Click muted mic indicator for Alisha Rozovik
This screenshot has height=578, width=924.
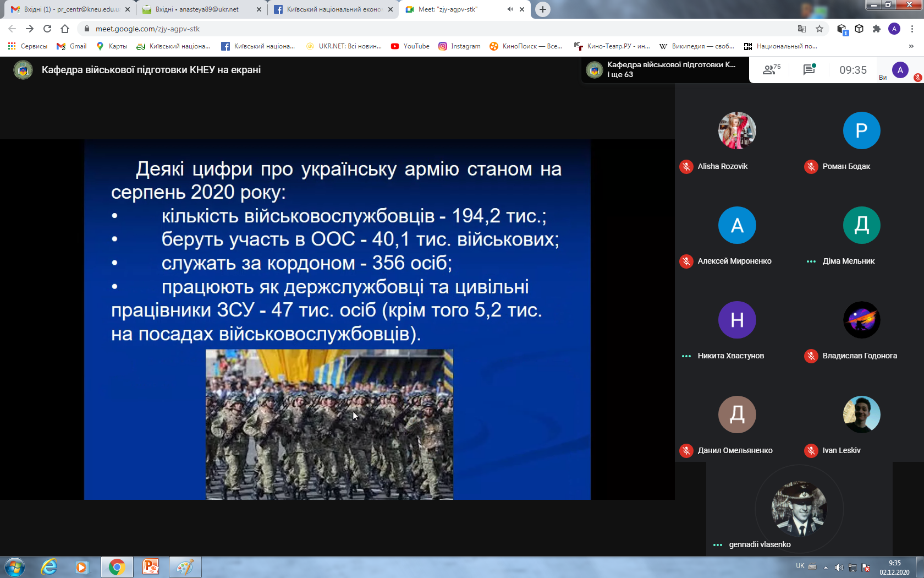(x=686, y=166)
